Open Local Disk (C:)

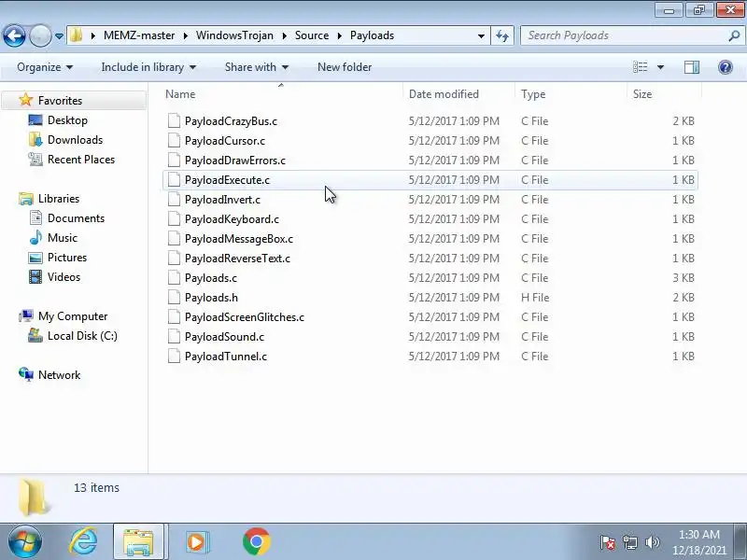[82, 336]
